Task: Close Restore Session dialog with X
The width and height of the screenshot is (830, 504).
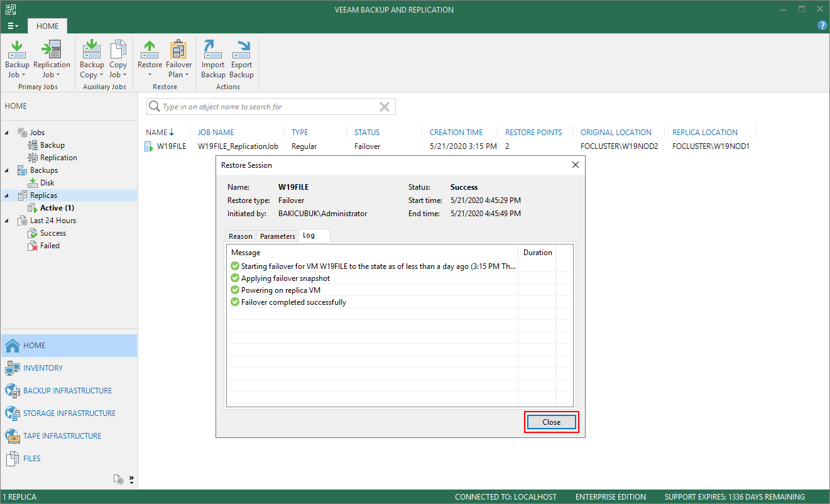Action: click(575, 165)
